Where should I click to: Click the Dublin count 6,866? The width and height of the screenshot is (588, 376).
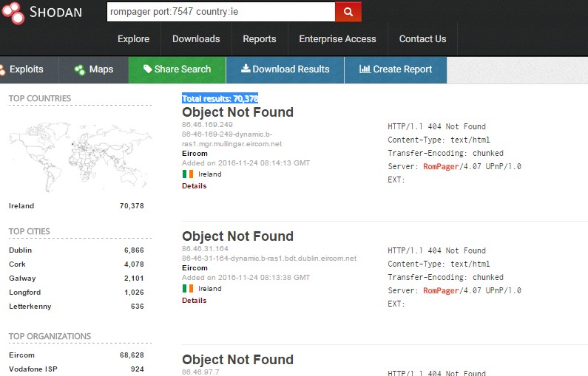pos(135,250)
